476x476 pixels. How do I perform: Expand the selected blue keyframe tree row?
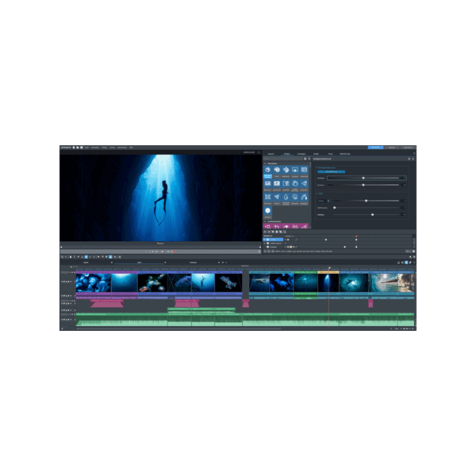click(x=265, y=240)
